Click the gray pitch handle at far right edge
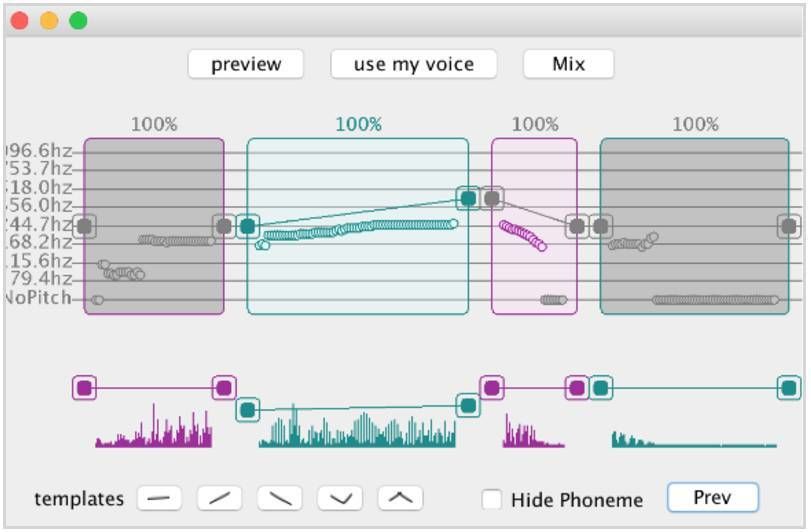 tap(789, 226)
